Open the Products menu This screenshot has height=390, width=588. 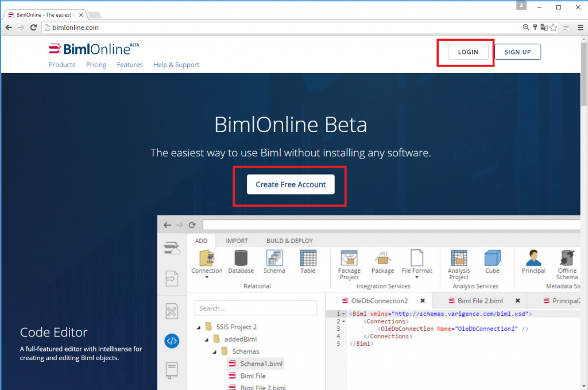coord(62,64)
